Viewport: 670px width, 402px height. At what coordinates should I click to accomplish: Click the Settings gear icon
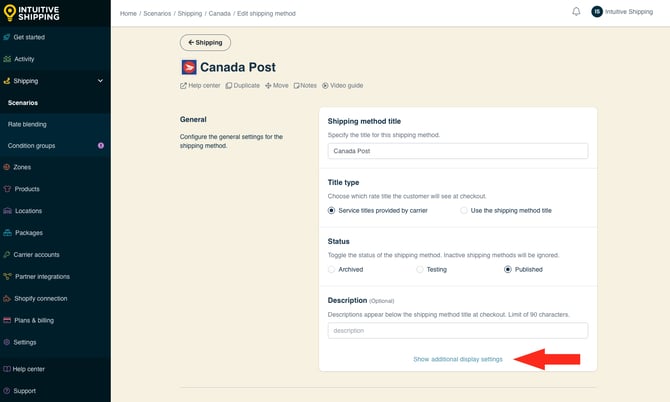(6, 342)
